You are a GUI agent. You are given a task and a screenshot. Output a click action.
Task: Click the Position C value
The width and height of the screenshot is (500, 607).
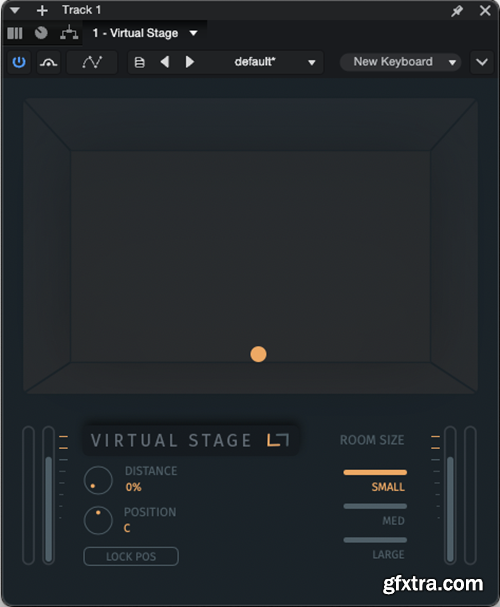click(x=127, y=528)
